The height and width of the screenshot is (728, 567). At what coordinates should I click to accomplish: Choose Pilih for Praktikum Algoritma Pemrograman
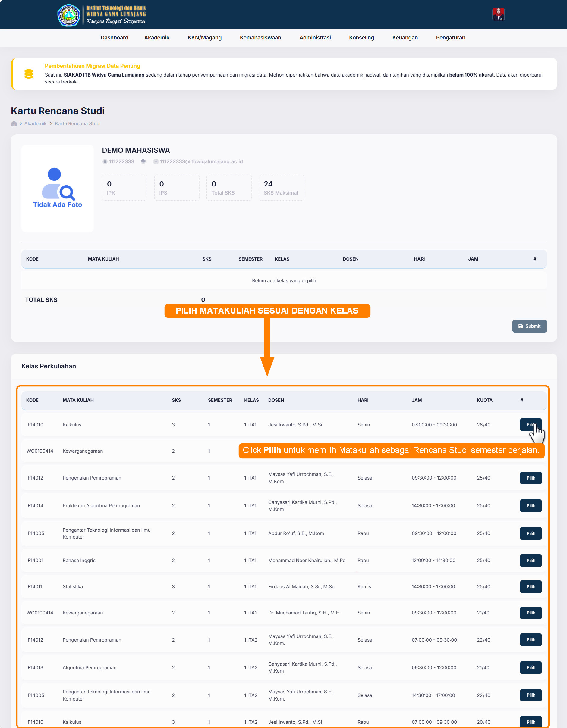[x=530, y=506]
